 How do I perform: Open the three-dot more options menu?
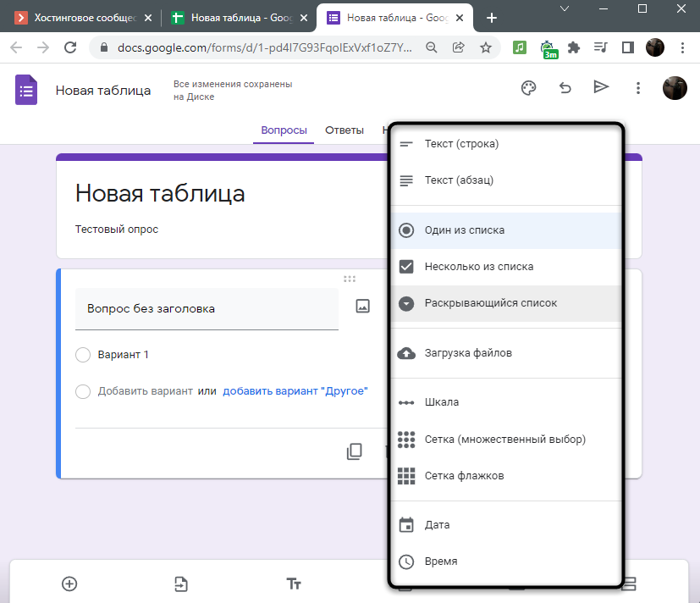(x=638, y=88)
